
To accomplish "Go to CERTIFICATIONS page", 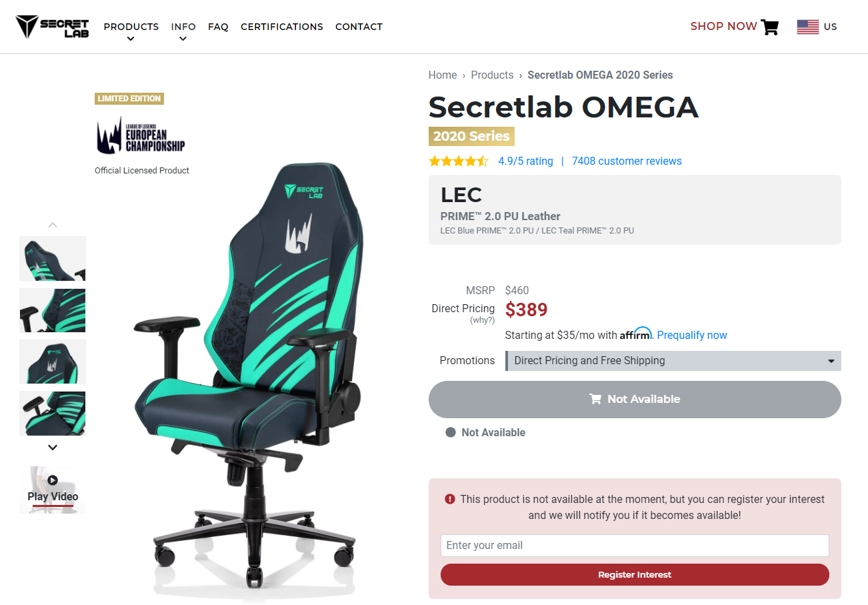I will click(x=282, y=27).
